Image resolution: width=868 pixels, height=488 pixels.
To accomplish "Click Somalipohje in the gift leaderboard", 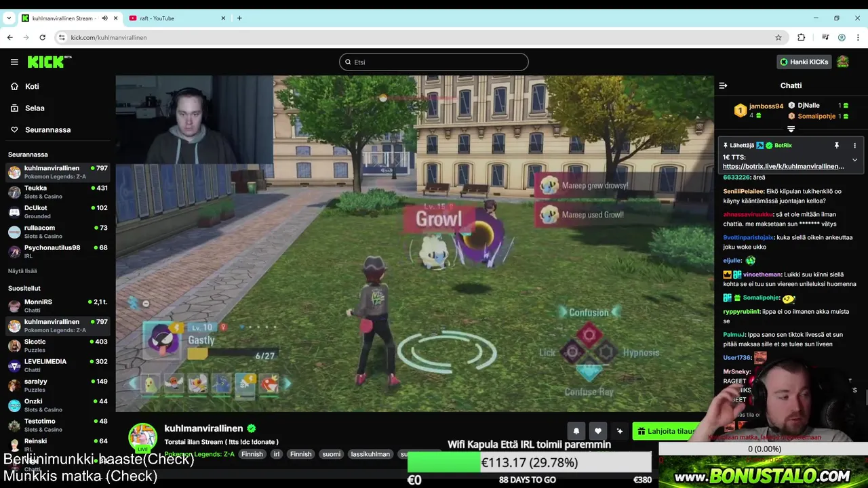I will coord(816,117).
